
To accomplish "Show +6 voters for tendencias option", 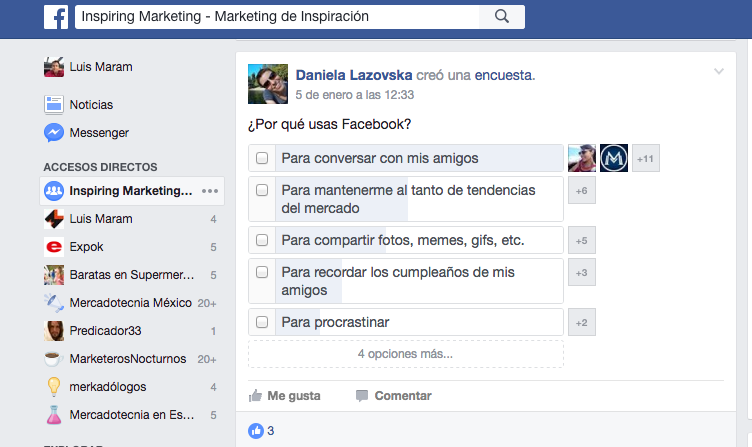I will pos(582,190).
